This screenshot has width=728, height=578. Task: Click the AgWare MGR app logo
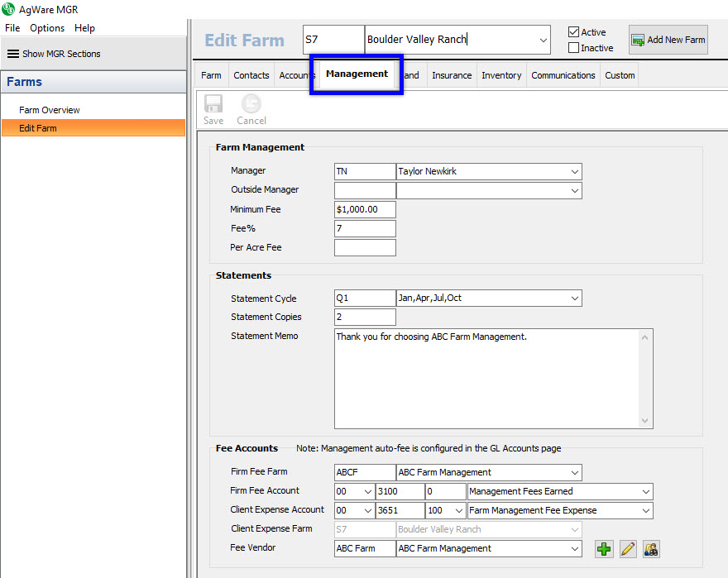point(9,9)
